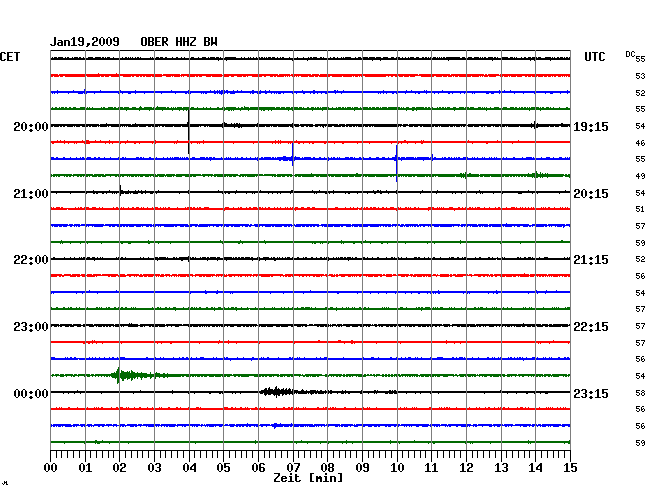This screenshot has height=494, width=650.
Task: Click the 02 minute axis tick label
Action: (x=119, y=467)
